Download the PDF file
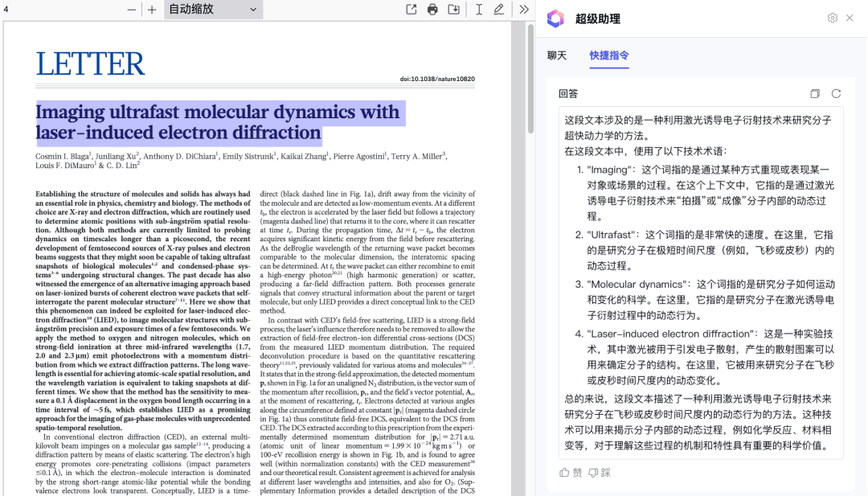This screenshot has height=496, width=868. click(454, 10)
